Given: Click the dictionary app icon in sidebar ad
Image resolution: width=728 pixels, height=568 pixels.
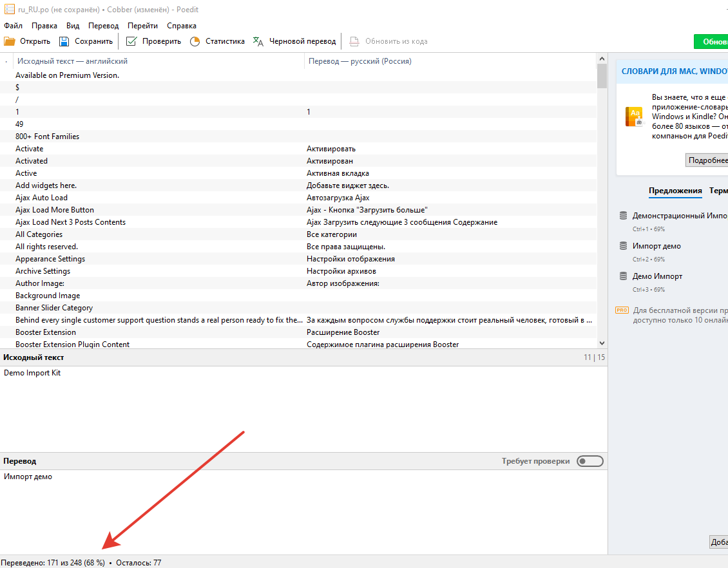Looking at the screenshot, I should (634, 117).
